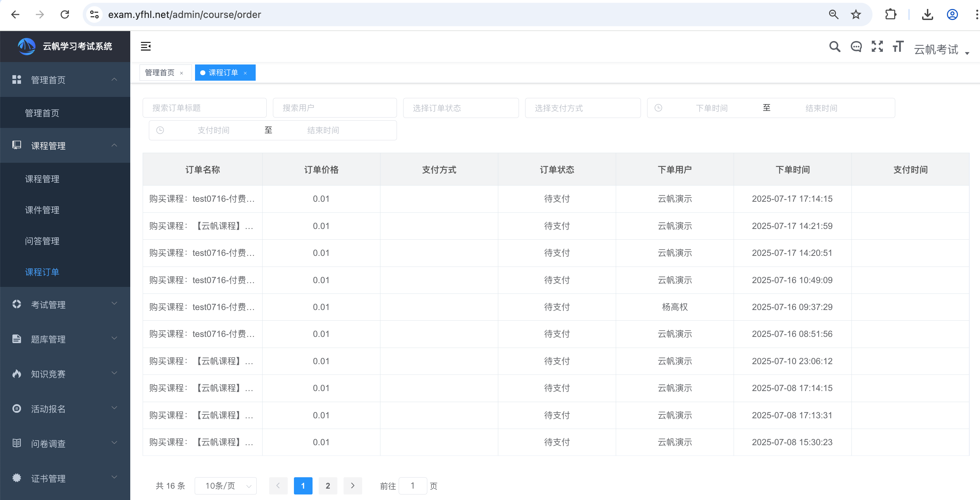Click order time 2025-07-10 23:06:12
The height and width of the screenshot is (500, 980).
click(x=792, y=361)
